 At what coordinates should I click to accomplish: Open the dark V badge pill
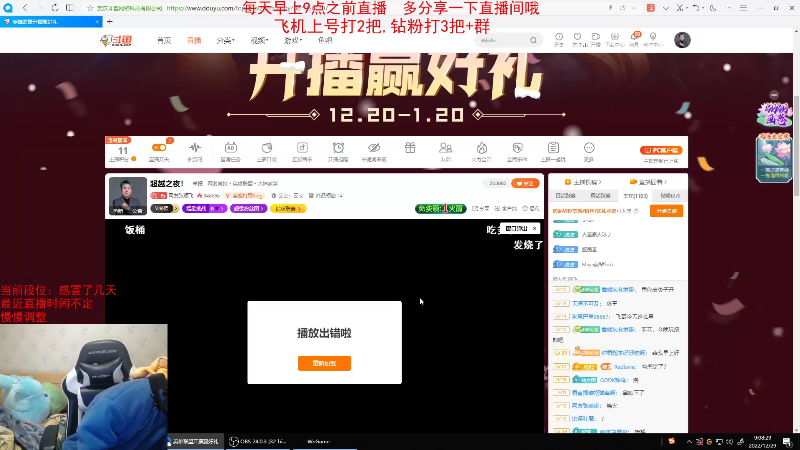(164, 209)
